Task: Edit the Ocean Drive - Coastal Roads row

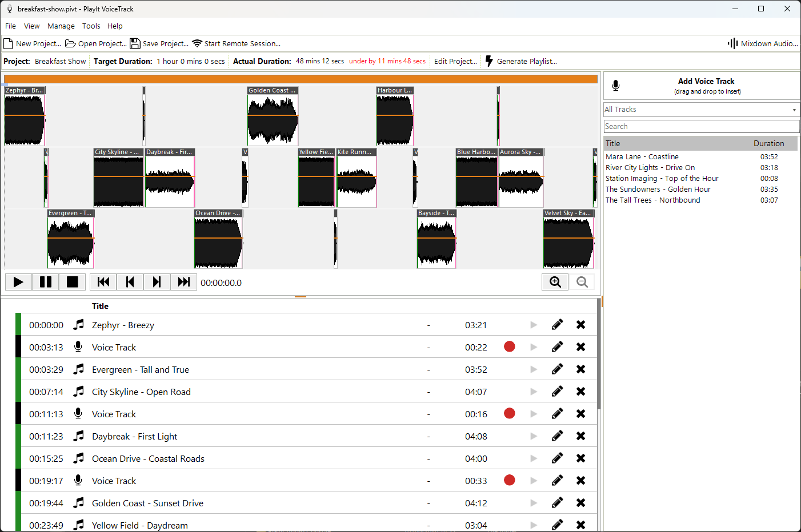Action: tap(558, 458)
